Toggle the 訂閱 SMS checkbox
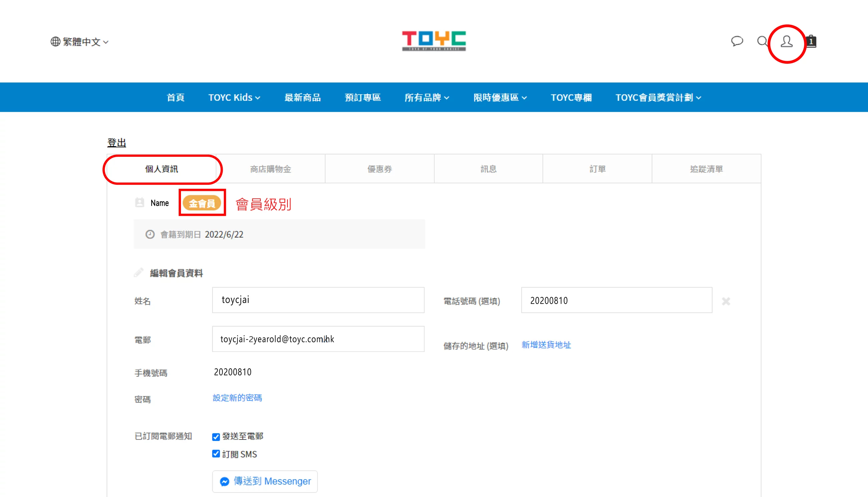Screen dimensions: 868x497 pos(216,454)
